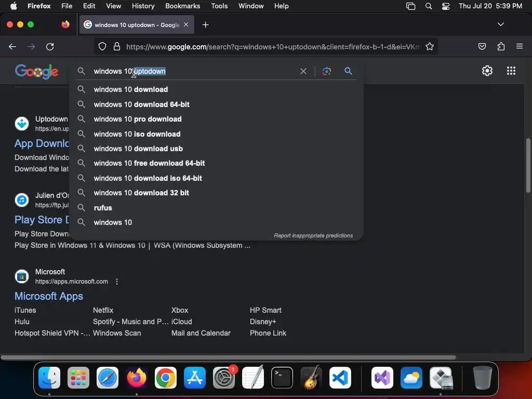Choose suggestion windows 10 download 32 bit
Viewport: 532px width, 399px height.
[x=217, y=193]
